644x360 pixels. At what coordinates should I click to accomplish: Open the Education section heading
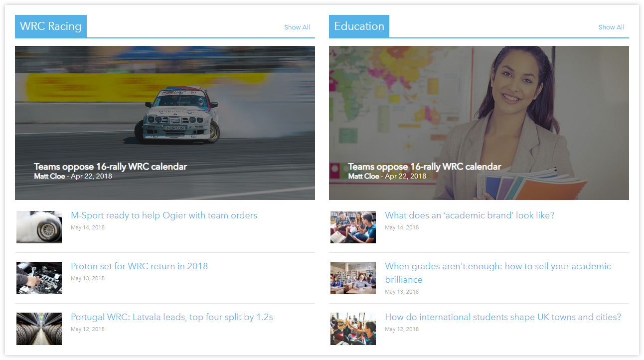pos(359,26)
